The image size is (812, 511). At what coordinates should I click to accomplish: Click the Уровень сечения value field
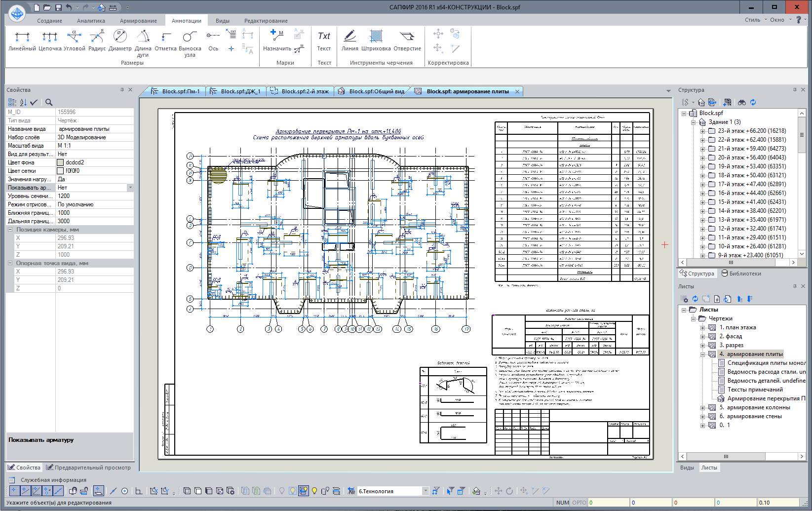(94, 196)
